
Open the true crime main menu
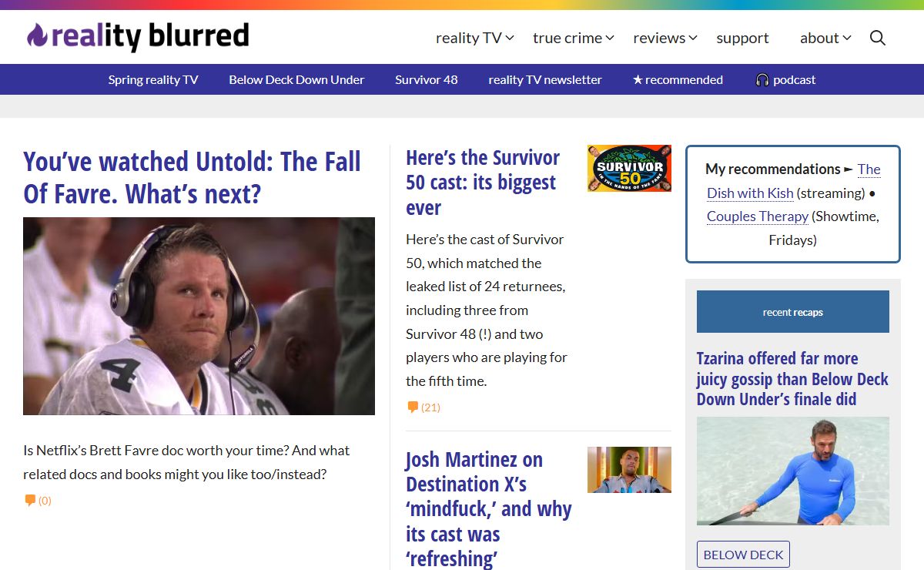tap(567, 38)
